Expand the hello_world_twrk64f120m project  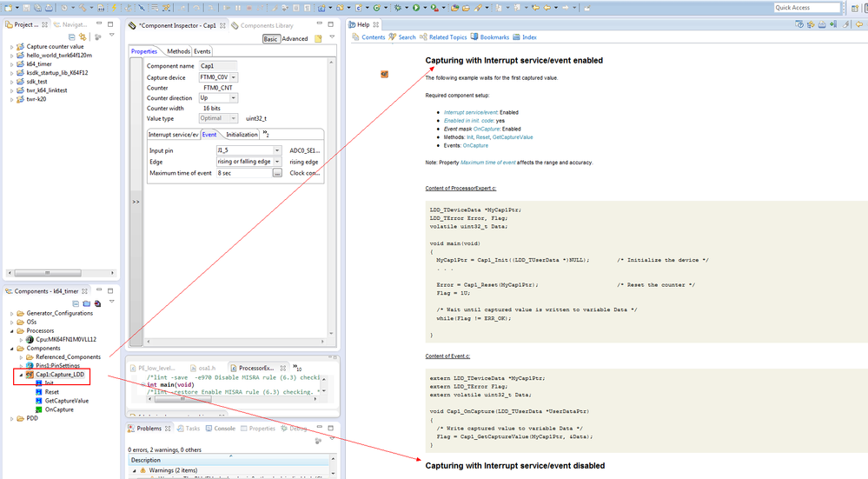point(12,56)
